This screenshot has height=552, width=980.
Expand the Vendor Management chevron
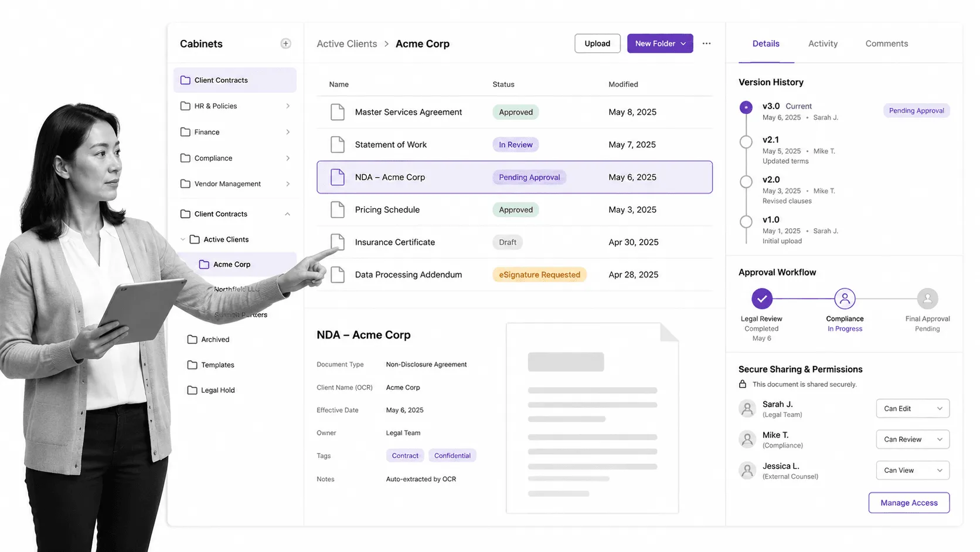pos(288,184)
